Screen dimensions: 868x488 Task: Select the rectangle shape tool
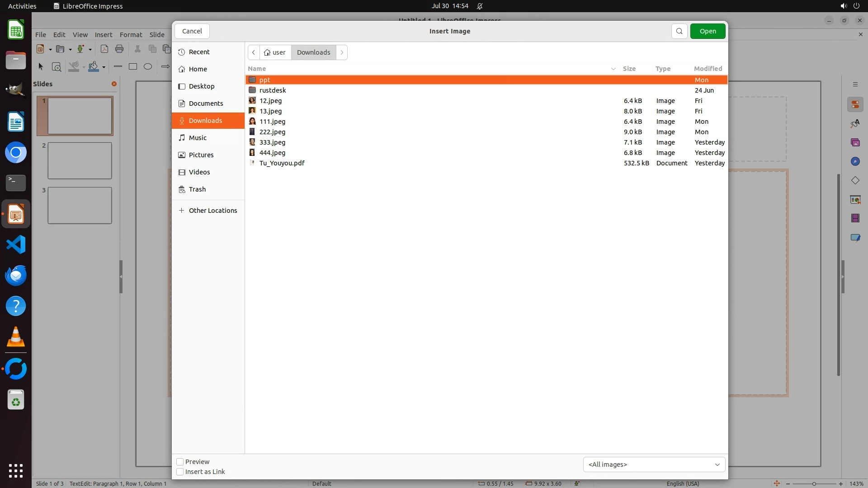[x=133, y=66]
